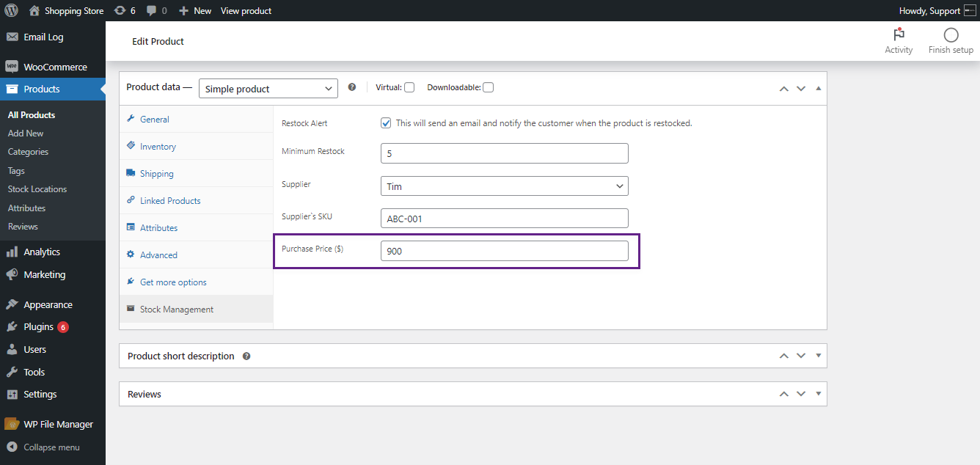The image size is (980, 465).
Task: Click the Purchase Price field showing 900
Action: [505, 251]
